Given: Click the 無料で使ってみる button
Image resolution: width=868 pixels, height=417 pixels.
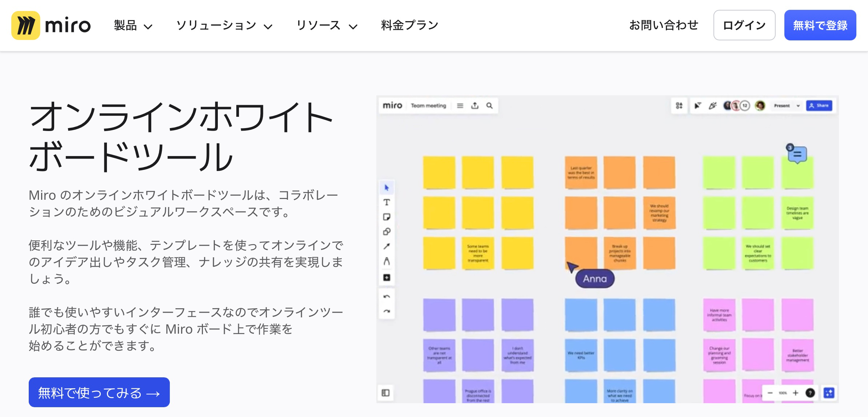Looking at the screenshot, I should point(99,392).
